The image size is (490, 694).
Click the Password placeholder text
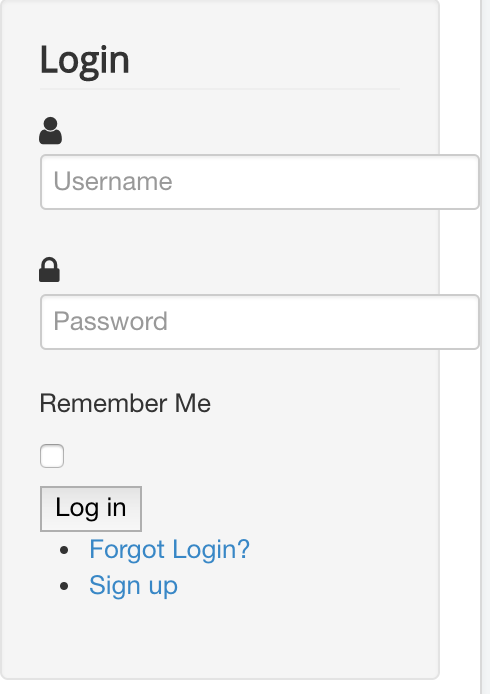click(111, 321)
